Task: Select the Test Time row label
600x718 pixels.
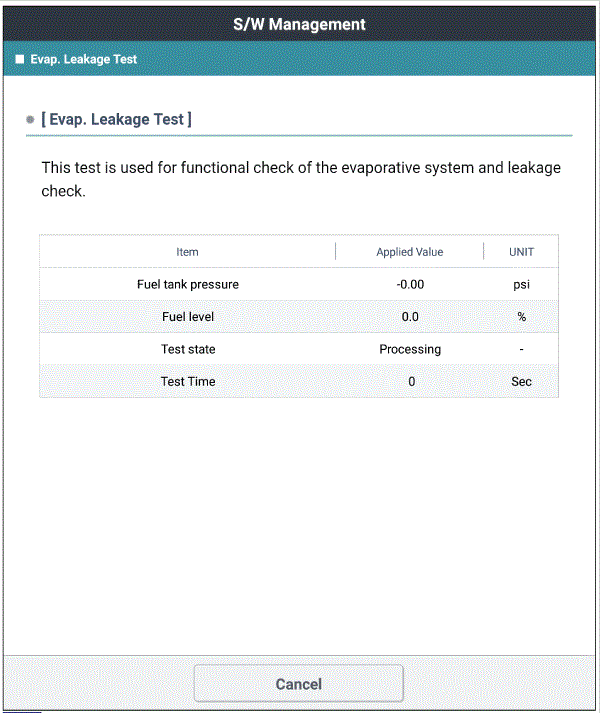Action: pyautogui.click(x=188, y=381)
